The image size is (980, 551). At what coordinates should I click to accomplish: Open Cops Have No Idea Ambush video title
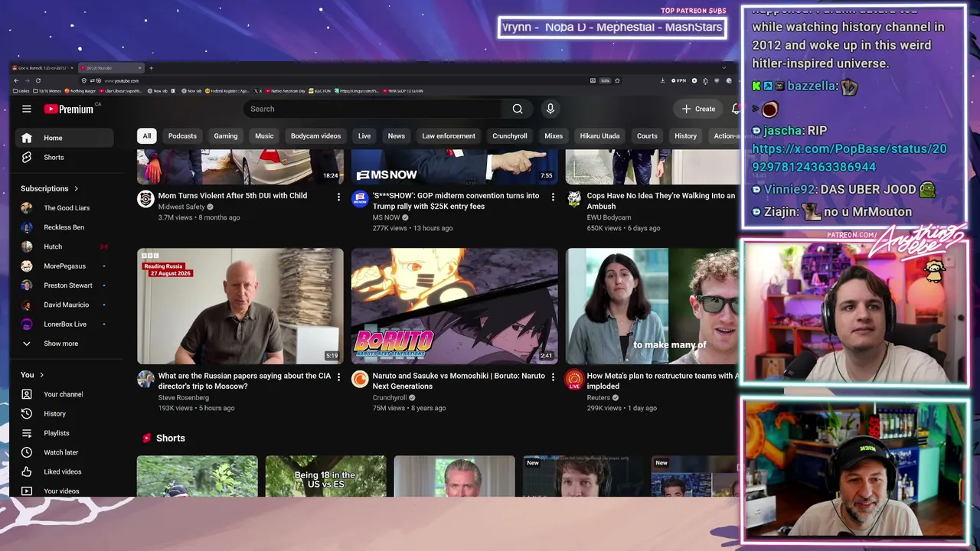point(661,201)
